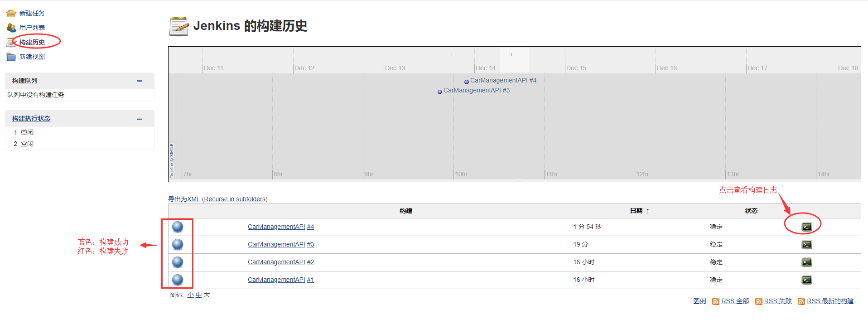Click Dec 14 on timeline date band
Screen dimensions: 868x329
(x=486, y=68)
